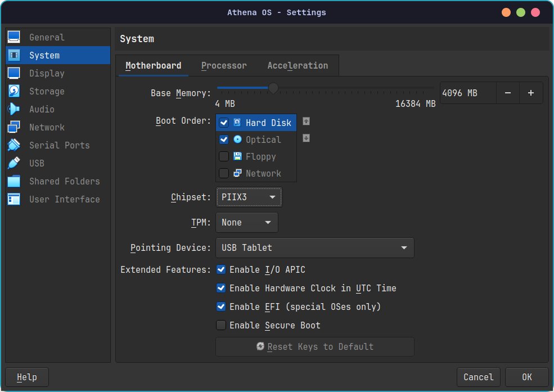This screenshot has height=392, width=554.
Task: Click the Display screen icon in sidebar
Action: point(13,73)
